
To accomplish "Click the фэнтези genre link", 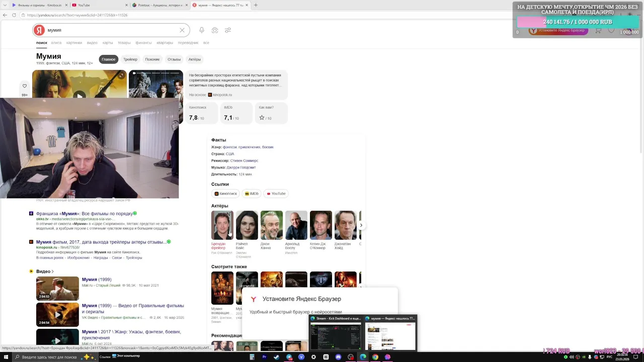I will point(229,147).
